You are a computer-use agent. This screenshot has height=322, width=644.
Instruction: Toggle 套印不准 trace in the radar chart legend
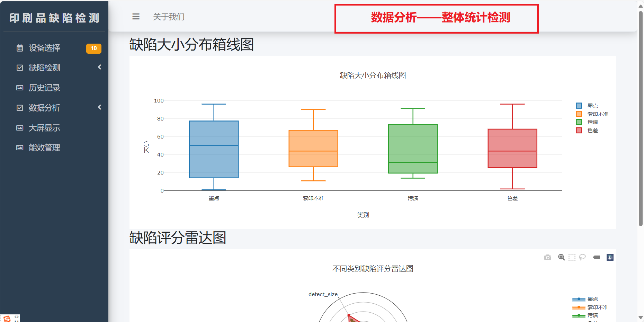point(590,307)
